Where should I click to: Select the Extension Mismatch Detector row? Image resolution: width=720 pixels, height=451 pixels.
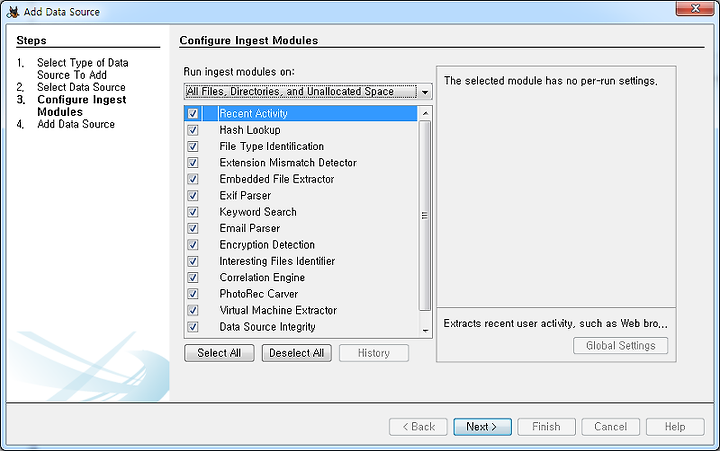(301, 163)
